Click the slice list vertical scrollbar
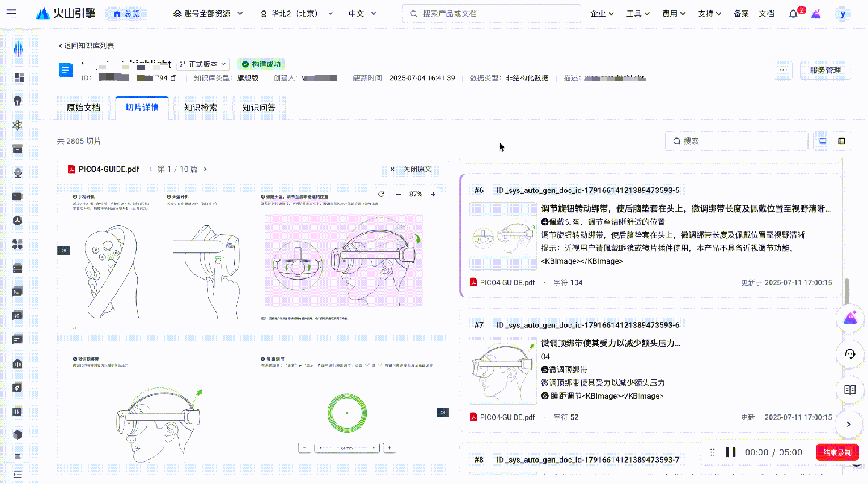The width and height of the screenshot is (868, 484). [846, 291]
